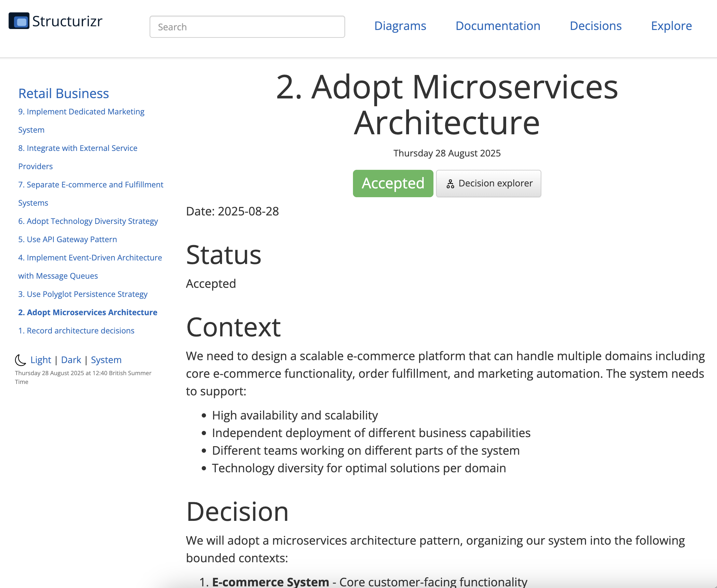
Task: Focus the Search input field
Action: point(247,27)
